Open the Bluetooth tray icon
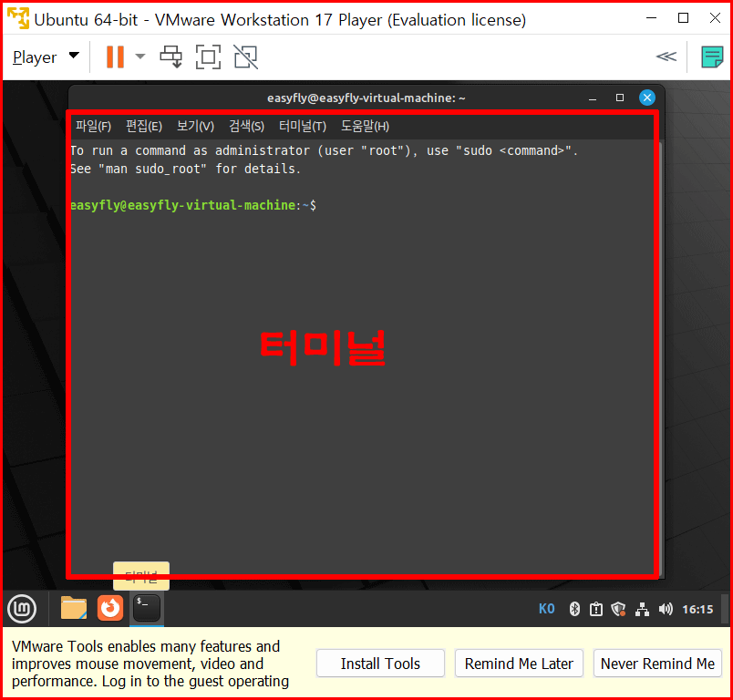This screenshot has height=700, width=733. 574,609
